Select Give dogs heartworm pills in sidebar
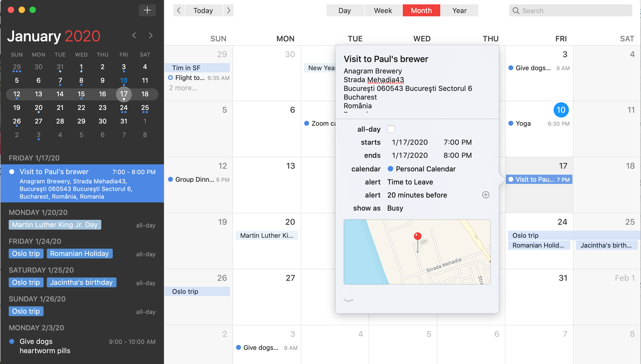This screenshot has height=364, width=641. [x=82, y=346]
